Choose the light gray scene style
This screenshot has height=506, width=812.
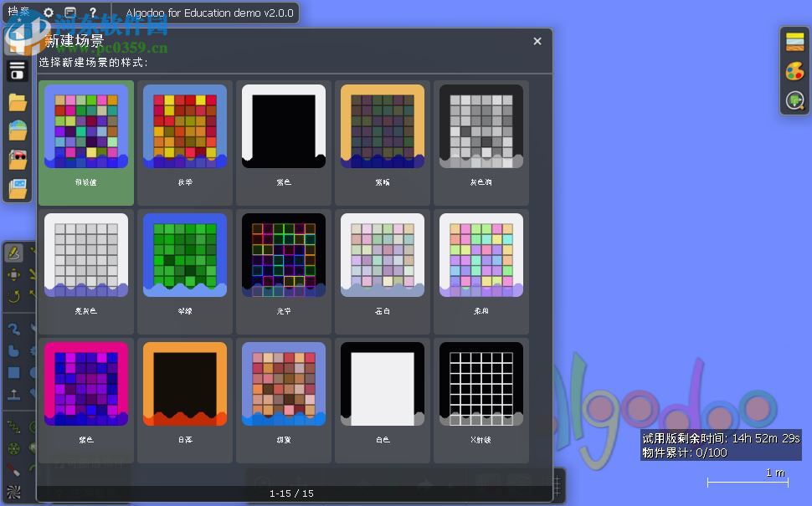click(x=86, y=272)
